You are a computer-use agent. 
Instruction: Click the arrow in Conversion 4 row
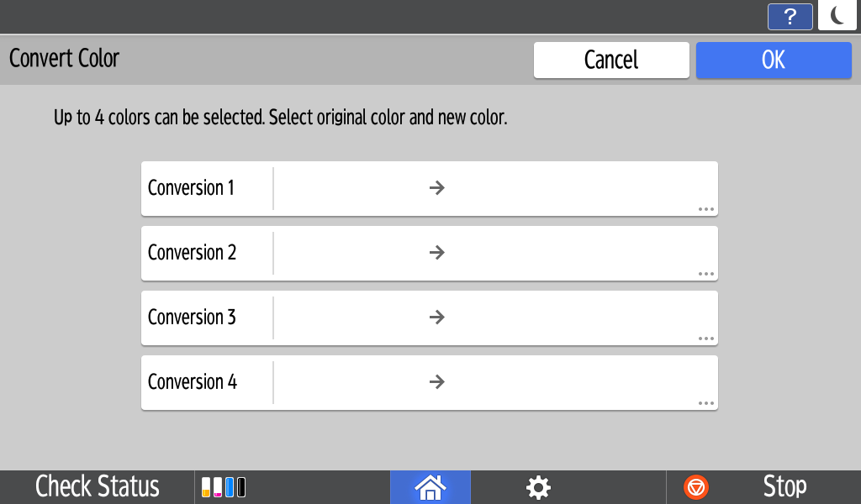(436, 382)
